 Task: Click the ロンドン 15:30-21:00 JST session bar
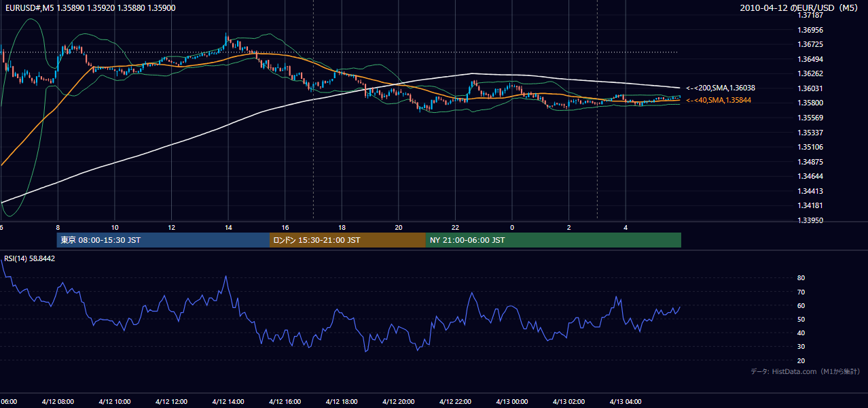click(348, 240)
